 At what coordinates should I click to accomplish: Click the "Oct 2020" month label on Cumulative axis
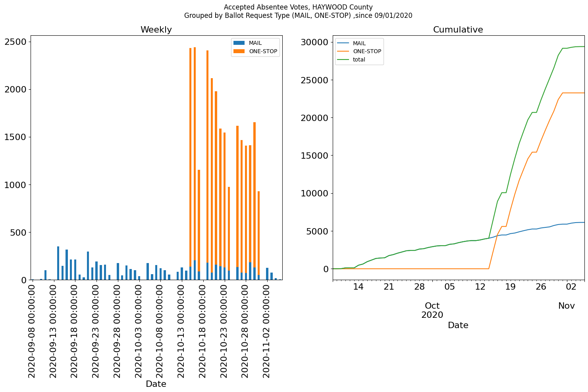(432, 311)
